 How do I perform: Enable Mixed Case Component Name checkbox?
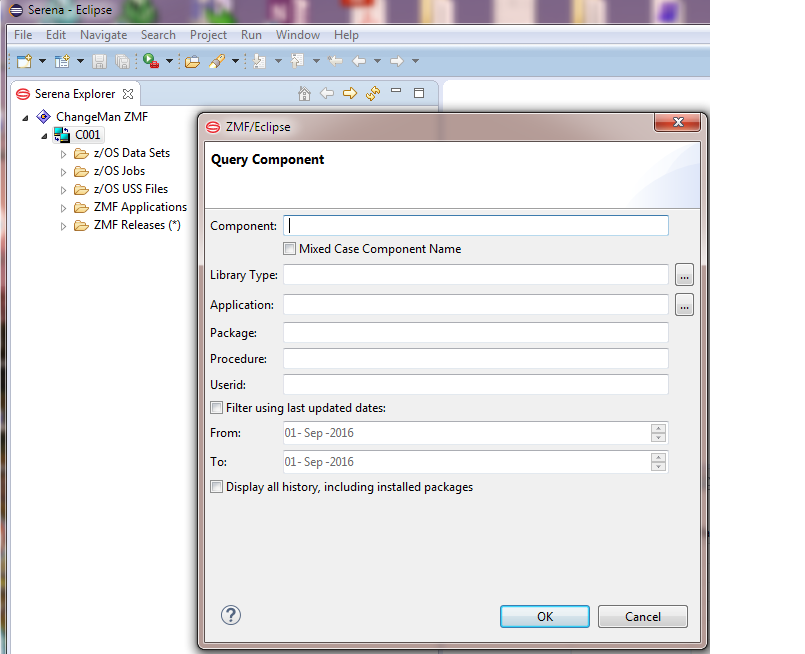290,249
